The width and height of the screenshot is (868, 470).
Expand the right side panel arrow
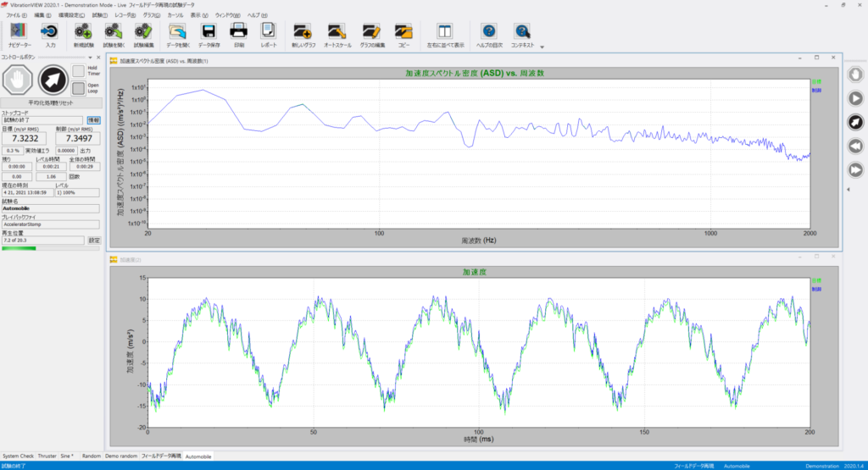pyautogui.click(x=849, y=190)
